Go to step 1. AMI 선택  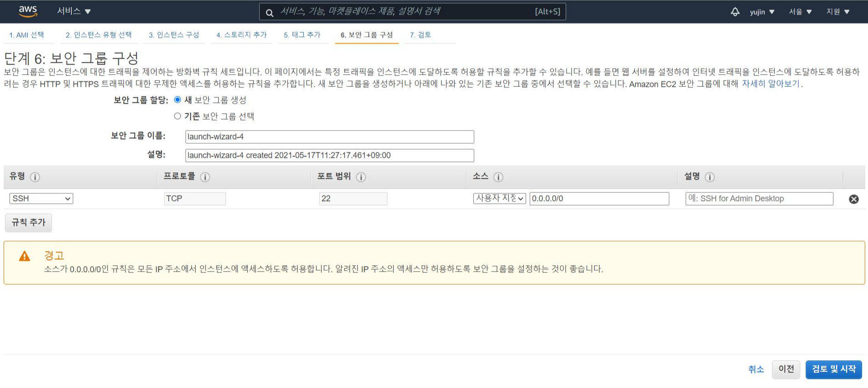point(27,35)
